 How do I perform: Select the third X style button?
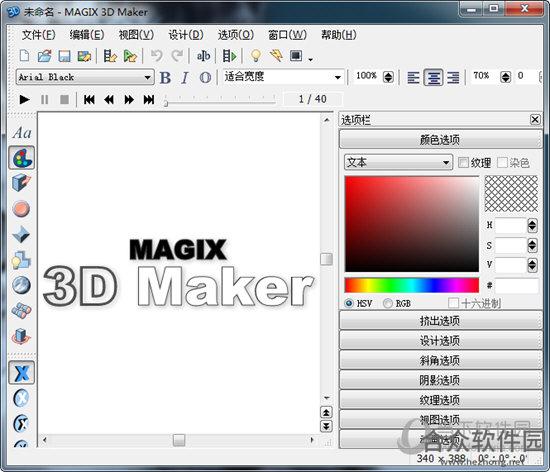21,424
